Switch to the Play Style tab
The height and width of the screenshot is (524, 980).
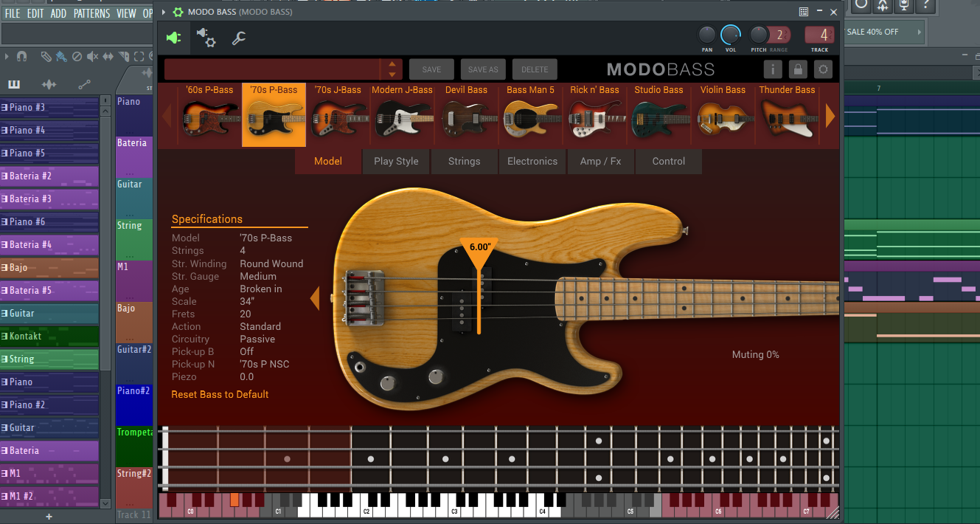[396, 161]
